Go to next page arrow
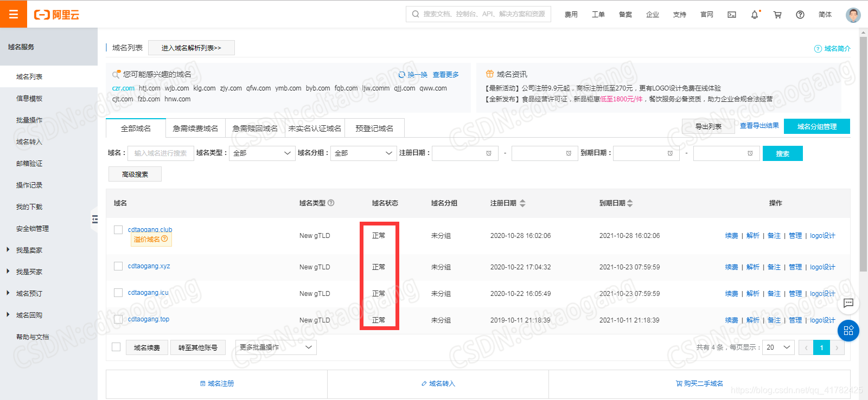 pos(837,347)
